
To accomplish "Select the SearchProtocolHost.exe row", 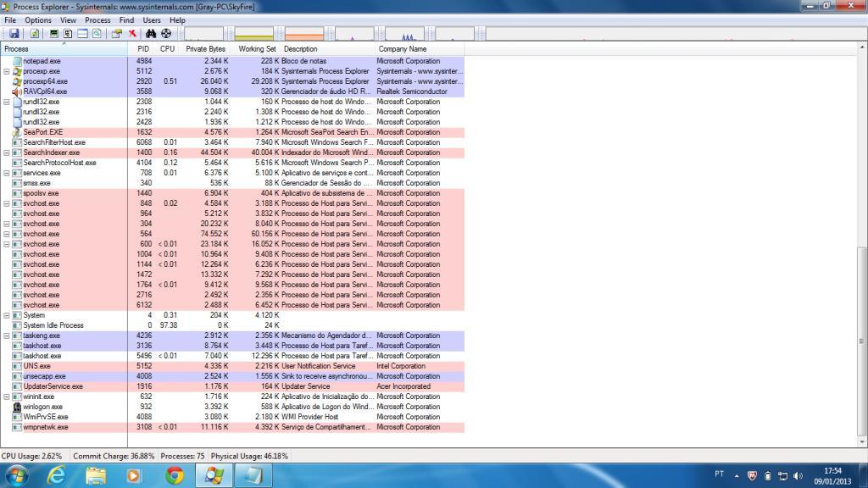I will click(232, 163).
